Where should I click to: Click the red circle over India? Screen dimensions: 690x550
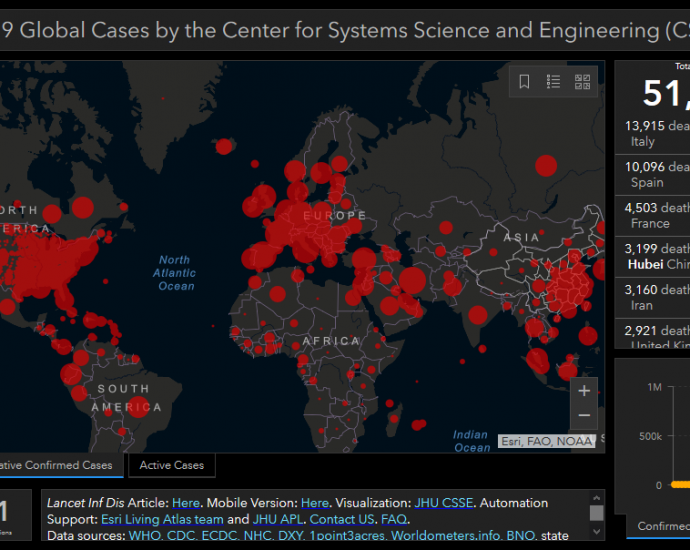pos(478,315)
